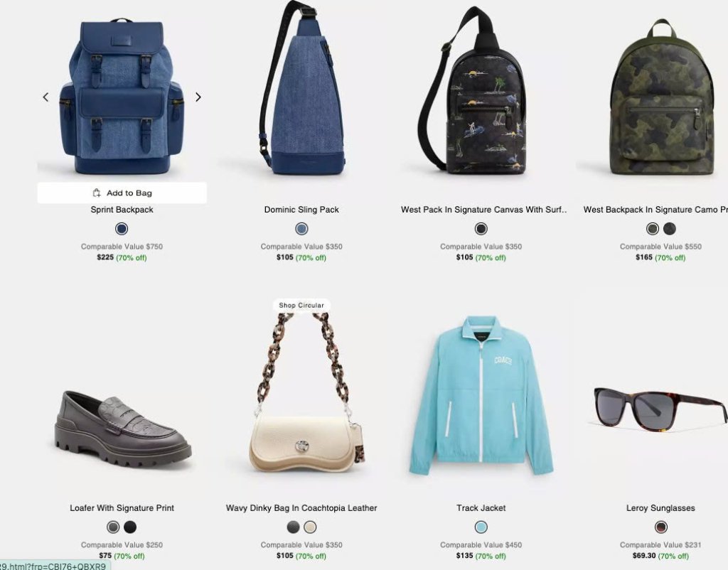
Task: Show previous Sprint Backpack image arrow
Action: coord(45,97)
